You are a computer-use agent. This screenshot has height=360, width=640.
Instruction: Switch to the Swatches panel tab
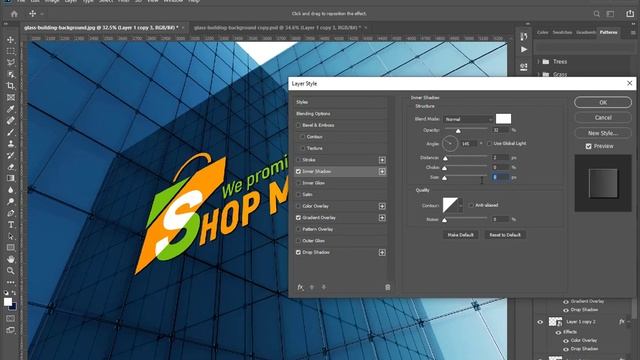(x=562, y=32)
